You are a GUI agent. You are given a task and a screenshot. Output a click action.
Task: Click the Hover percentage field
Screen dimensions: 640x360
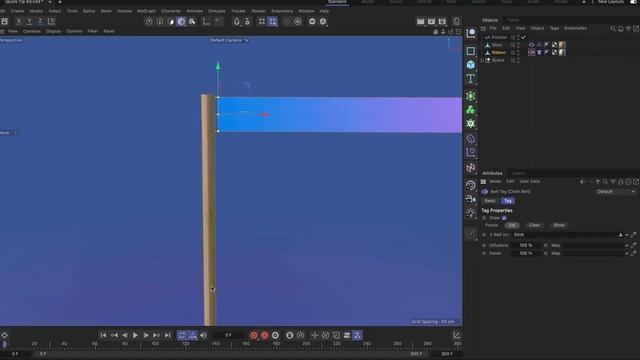[526, 253]
